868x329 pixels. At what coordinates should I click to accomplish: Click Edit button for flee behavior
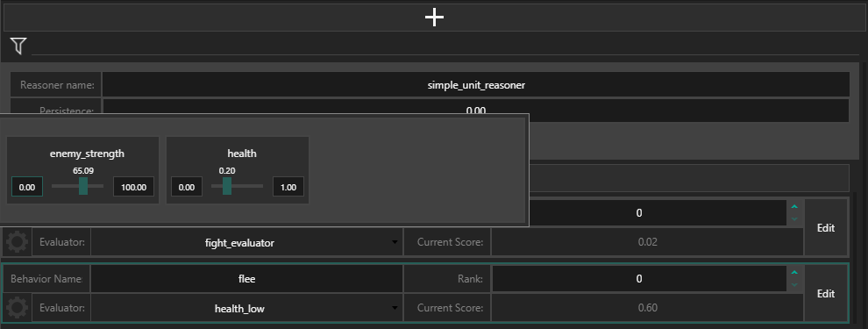(825, 294)
